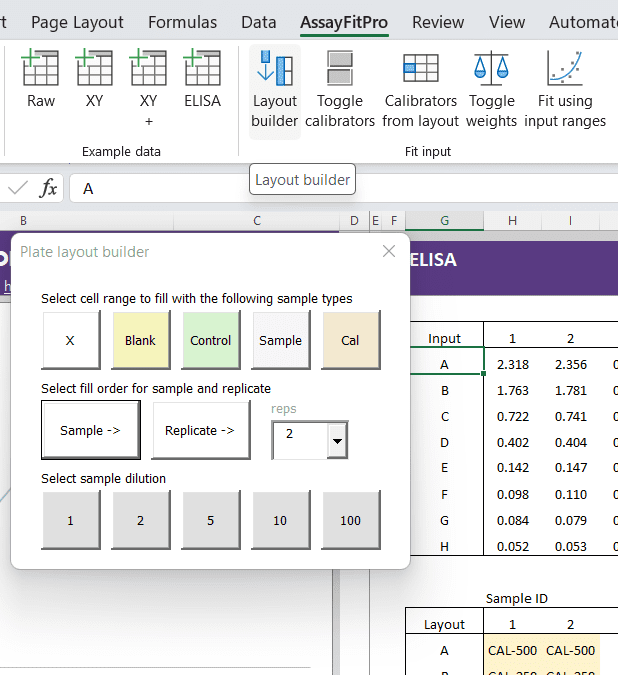The height and width of the screenshot is (675, 618).
Task: Select the Control sample type
Action: coord(210,340)
